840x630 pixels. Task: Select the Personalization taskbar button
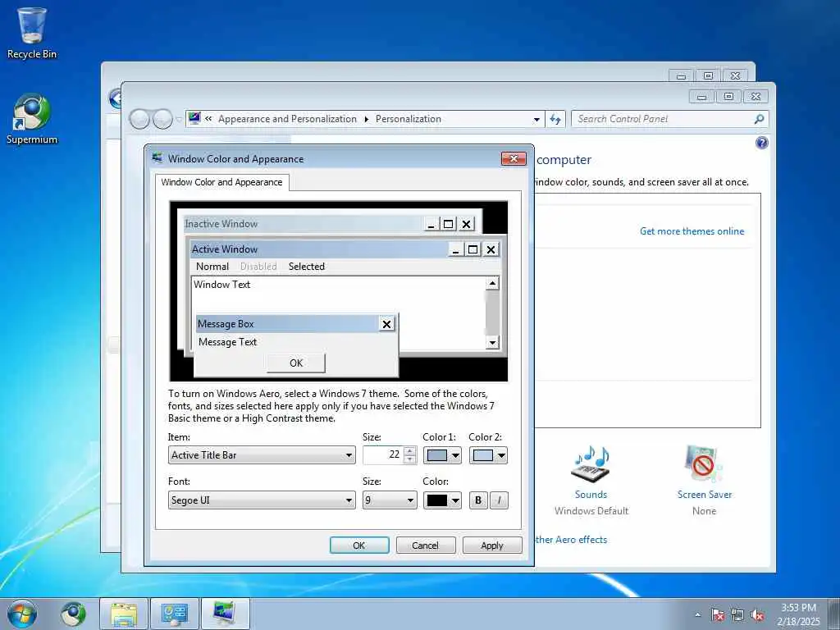225,614
